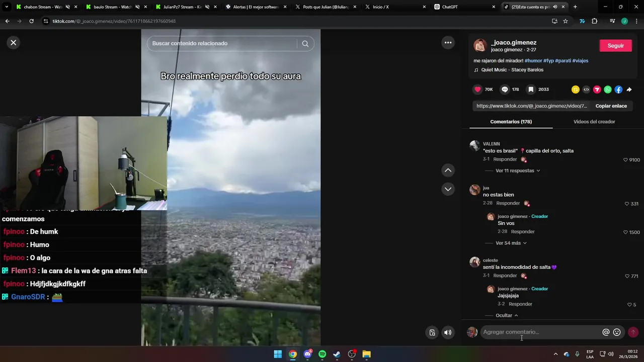Click the #parati hashtag

pos(563,61)
